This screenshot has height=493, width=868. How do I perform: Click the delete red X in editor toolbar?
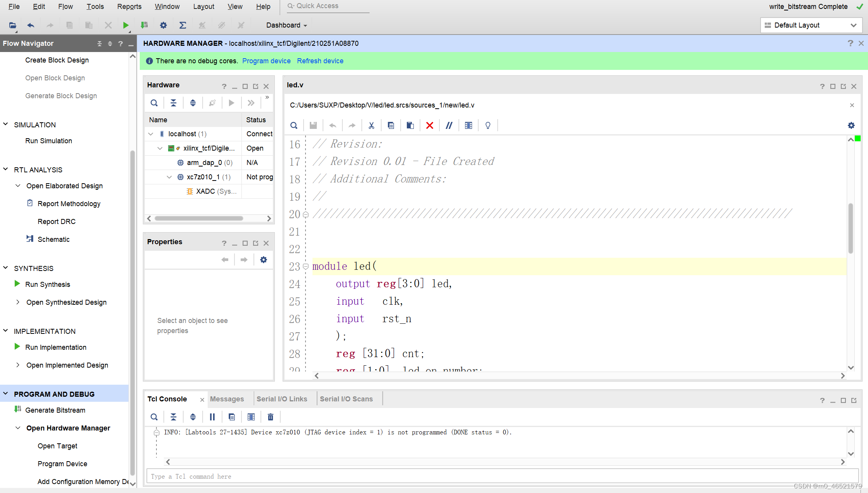click(x=429, y=125)
